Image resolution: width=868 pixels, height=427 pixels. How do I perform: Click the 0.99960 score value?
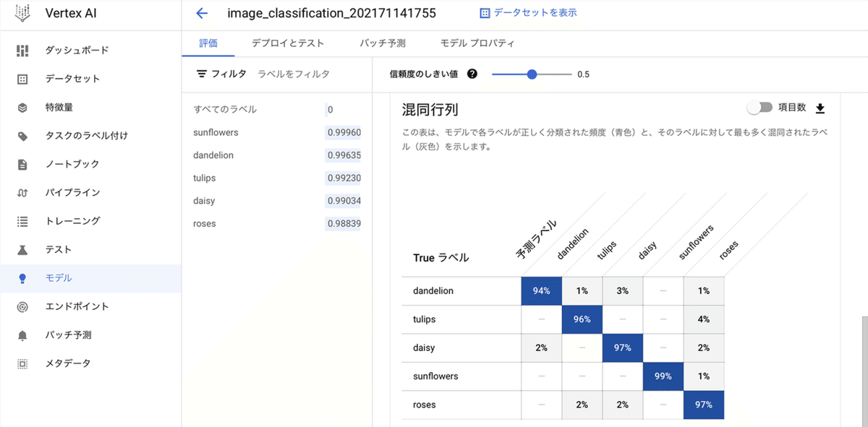(x=344, y=132)
